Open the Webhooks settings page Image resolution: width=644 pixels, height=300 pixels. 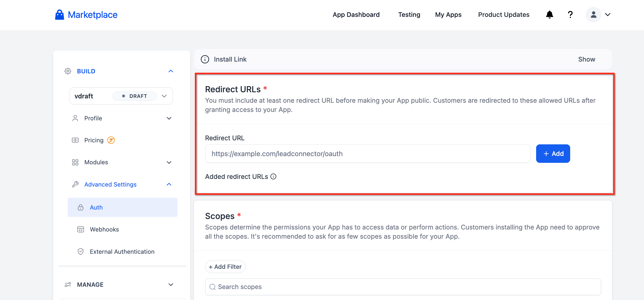click(x=104, y=229)
